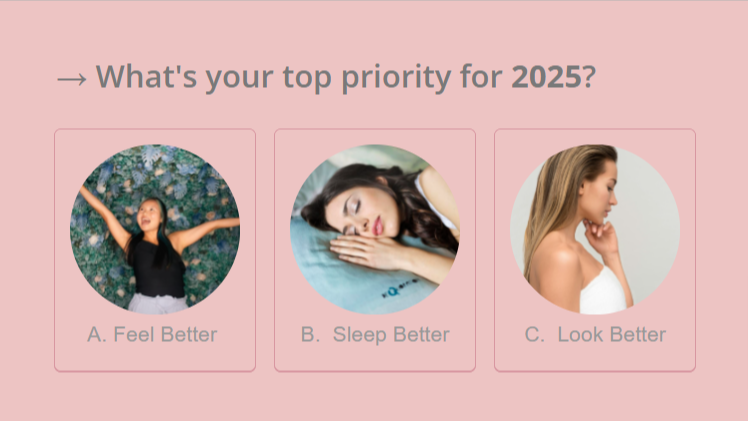
Task: Click the sleeping woman photo
Action: [375, 229]
